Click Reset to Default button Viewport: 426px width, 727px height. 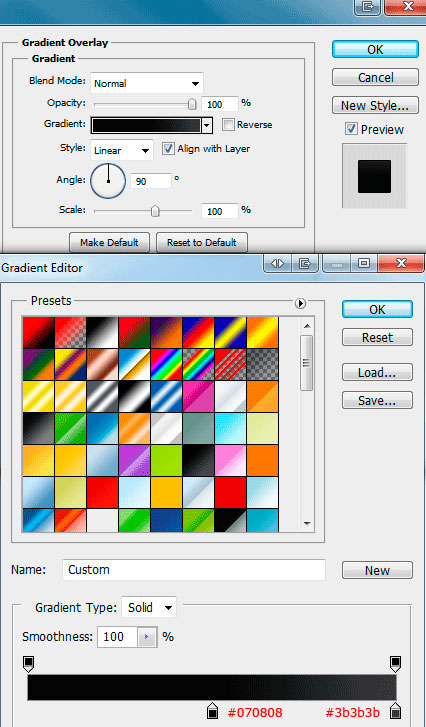click(x=202, y=242)
